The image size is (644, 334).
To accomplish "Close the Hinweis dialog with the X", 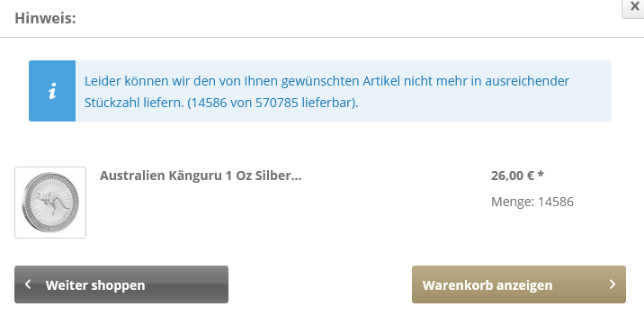I will [x=634, y=7].
